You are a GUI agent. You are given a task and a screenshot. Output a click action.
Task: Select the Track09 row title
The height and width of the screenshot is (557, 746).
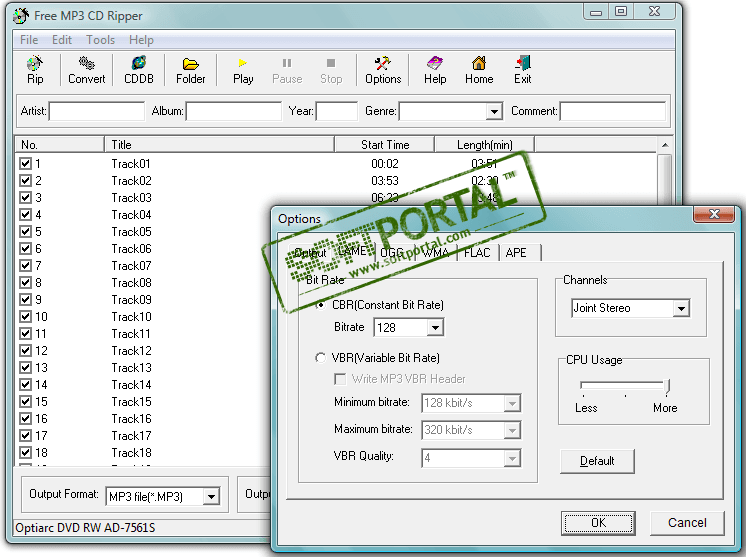coord(131,300)
